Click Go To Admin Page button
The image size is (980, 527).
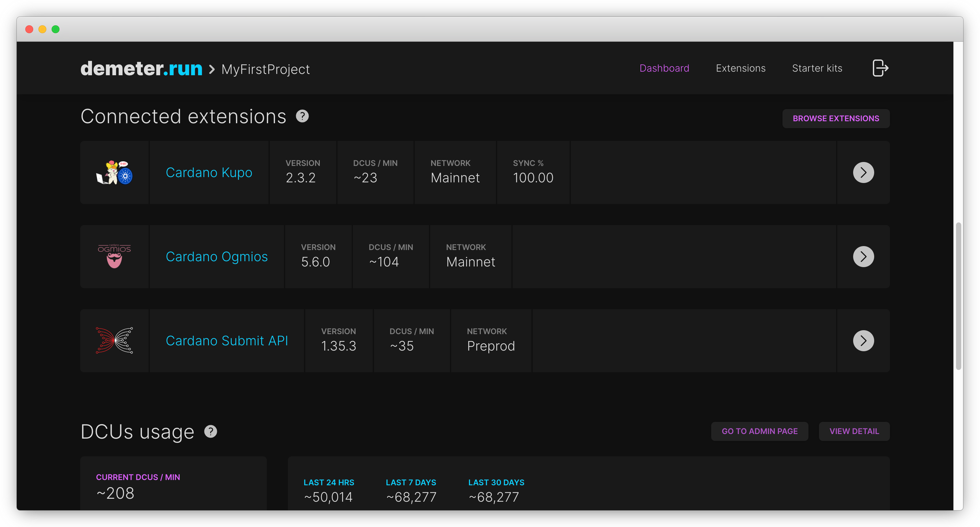pyautogui.click(x=759, y=431)
